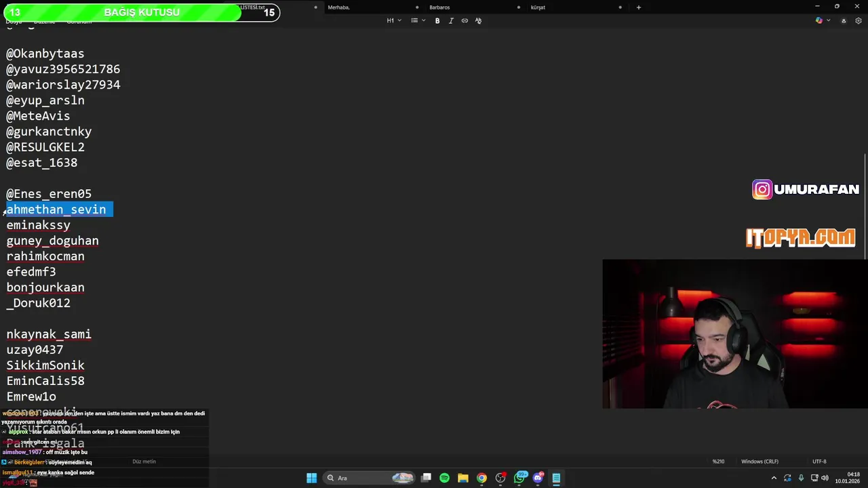Open Discord from the taskbar
The height and width of the screenshot is (488, 868).
(538, 478)
